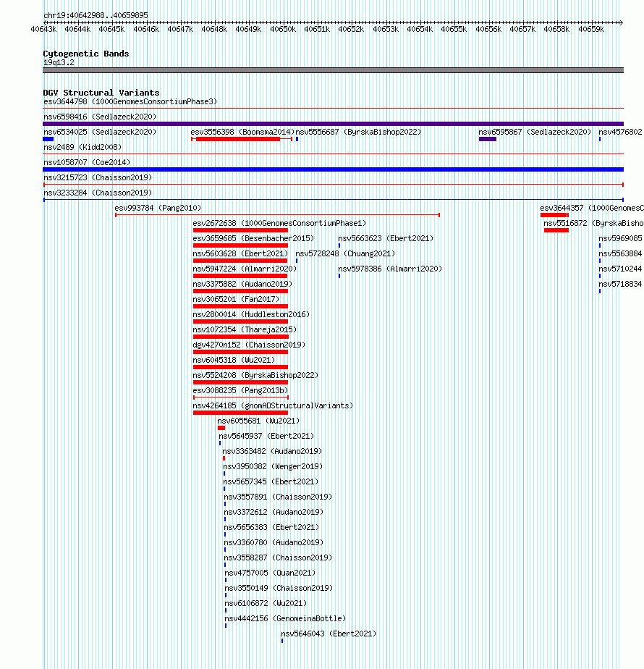This screenshot has width=644, height=669.
Task: Select nsv6595867 (Sedlazeck2020) label
Action: tap(535, 132)
